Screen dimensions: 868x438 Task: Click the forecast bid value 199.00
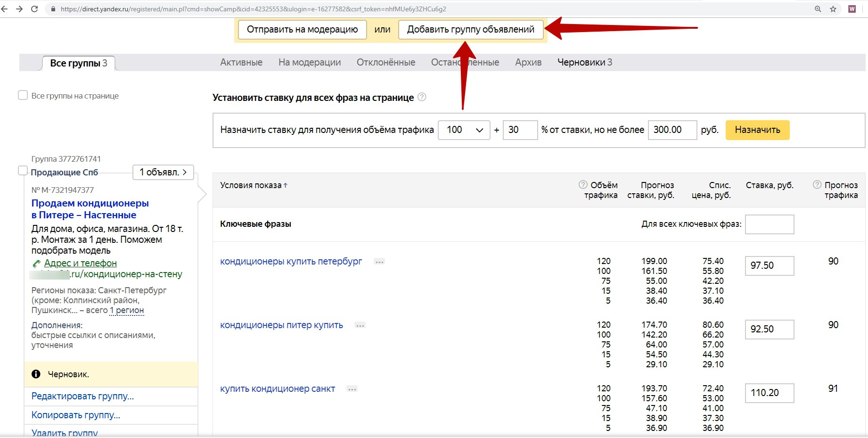(654, 261)
